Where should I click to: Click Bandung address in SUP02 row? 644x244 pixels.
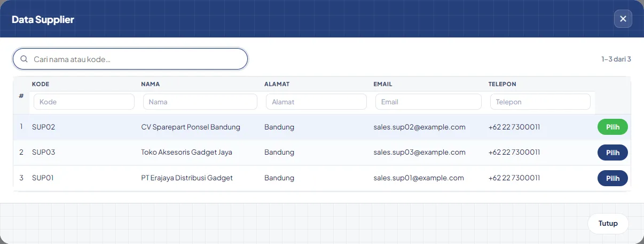click(x=279, y=127)
